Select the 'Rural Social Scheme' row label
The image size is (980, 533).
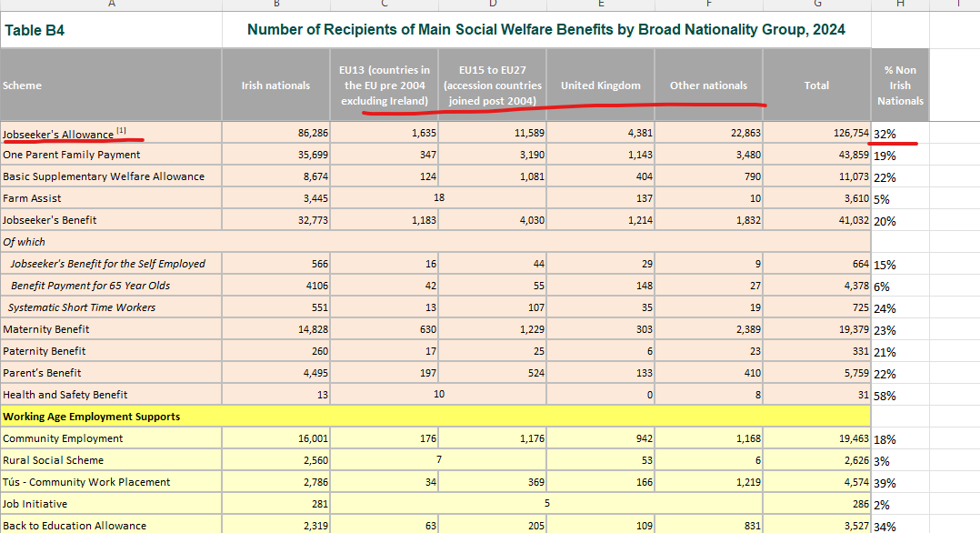pyautogui.click(x=111, y=460)
